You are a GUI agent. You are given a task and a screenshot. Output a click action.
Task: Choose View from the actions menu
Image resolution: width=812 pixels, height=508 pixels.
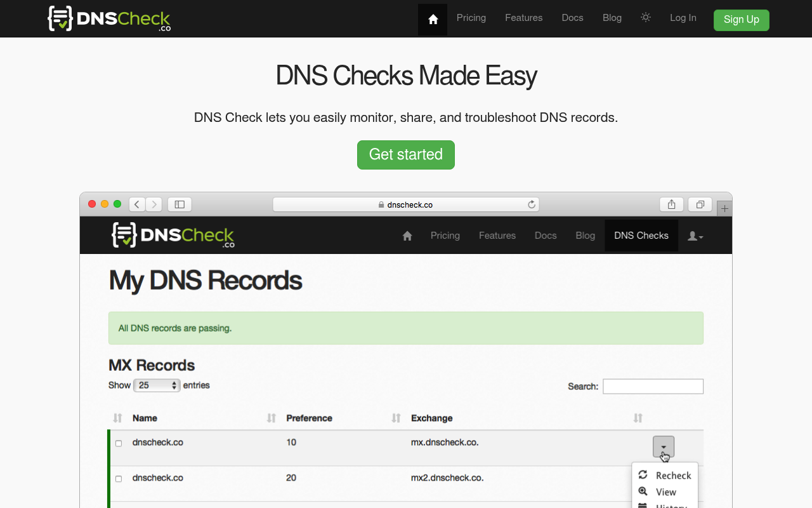pos(665,492)
